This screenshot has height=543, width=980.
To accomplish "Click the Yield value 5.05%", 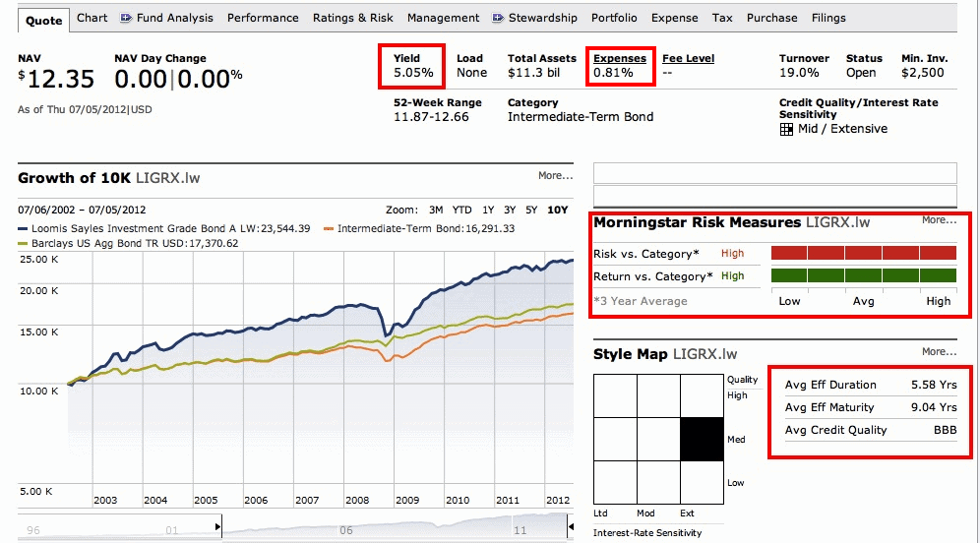I will pyautogui.click(x=414, y=73).
